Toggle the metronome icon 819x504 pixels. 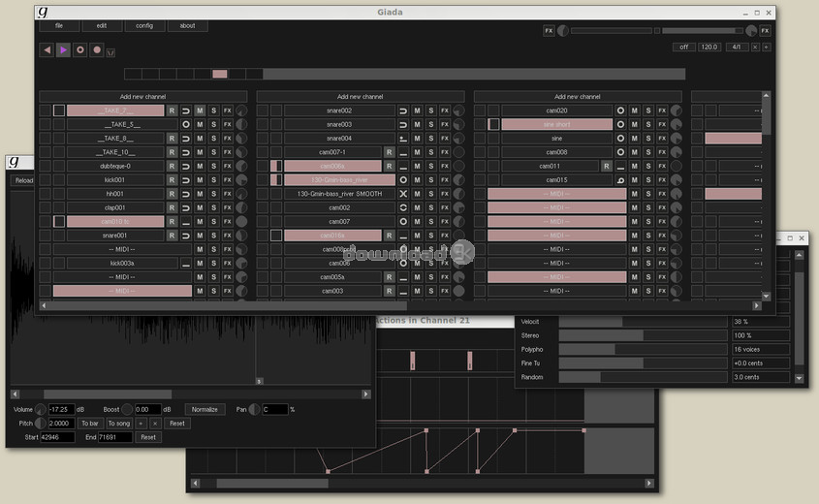(110, 51)
